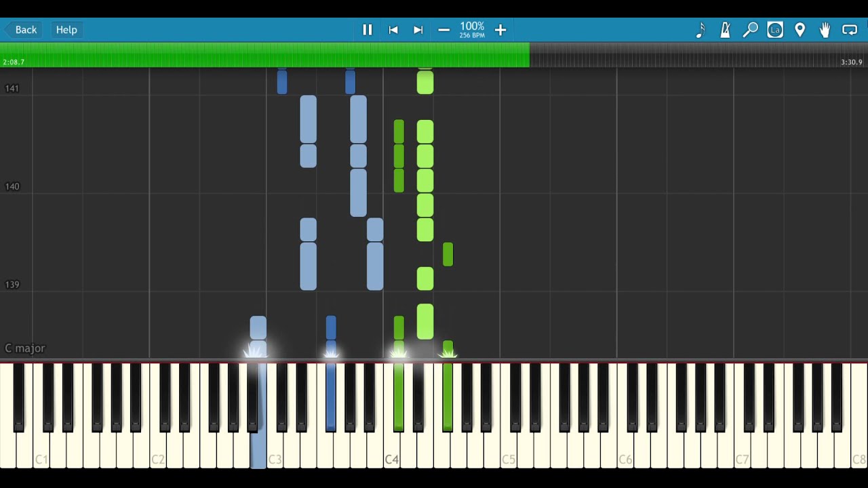The width and height of the screenshot is (868, 488).
Task: Toggle note labels on keys
Action: (x=775, y=30)
